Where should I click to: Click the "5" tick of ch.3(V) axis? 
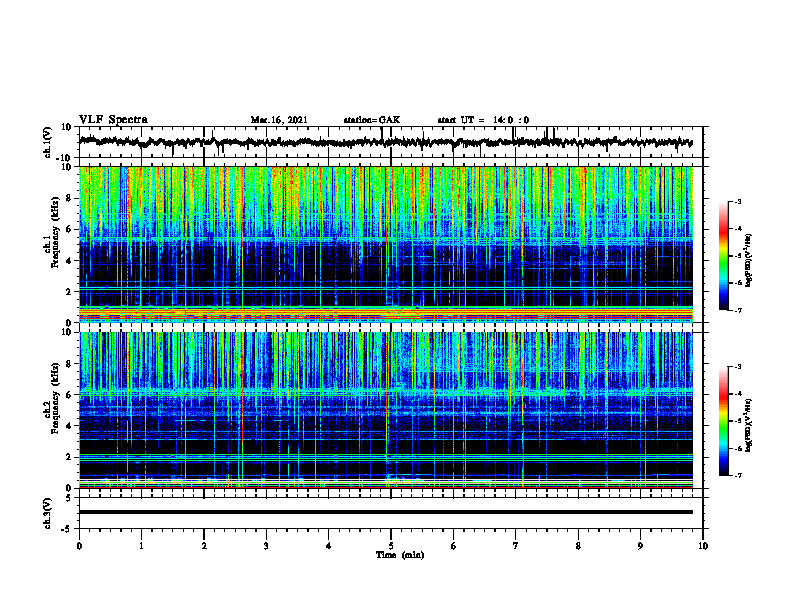point(70,498)
